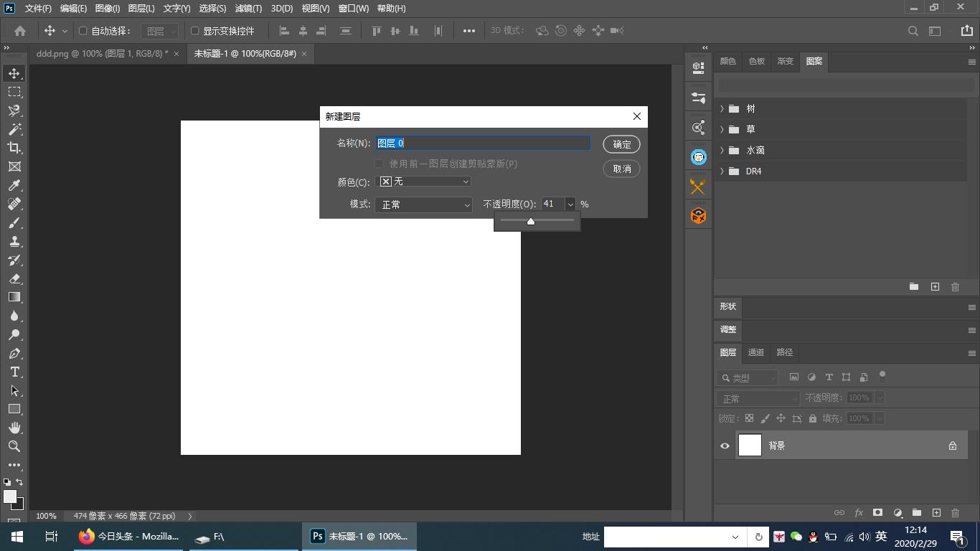This screenshot has width=980, height=551.
Task: Click the opacity slider handle
Action: 531,221
